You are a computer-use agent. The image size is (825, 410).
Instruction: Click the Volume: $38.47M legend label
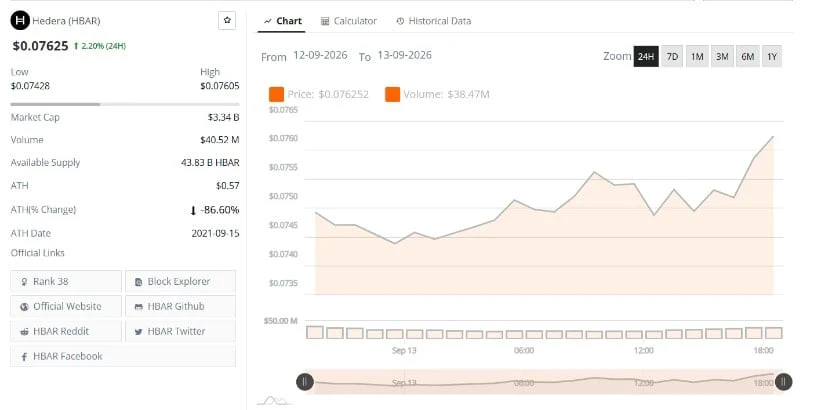[x=447, y=95]
